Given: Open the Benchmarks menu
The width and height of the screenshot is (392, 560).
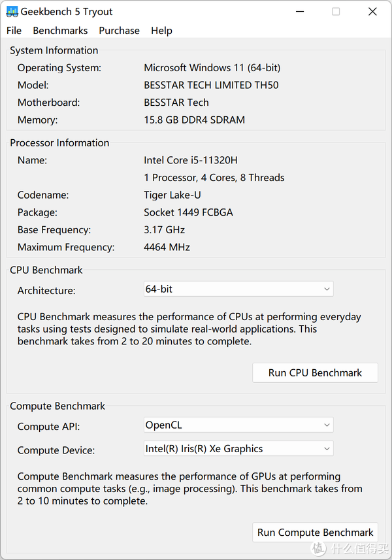Looking at the screenshot, I should click(60, 31).
